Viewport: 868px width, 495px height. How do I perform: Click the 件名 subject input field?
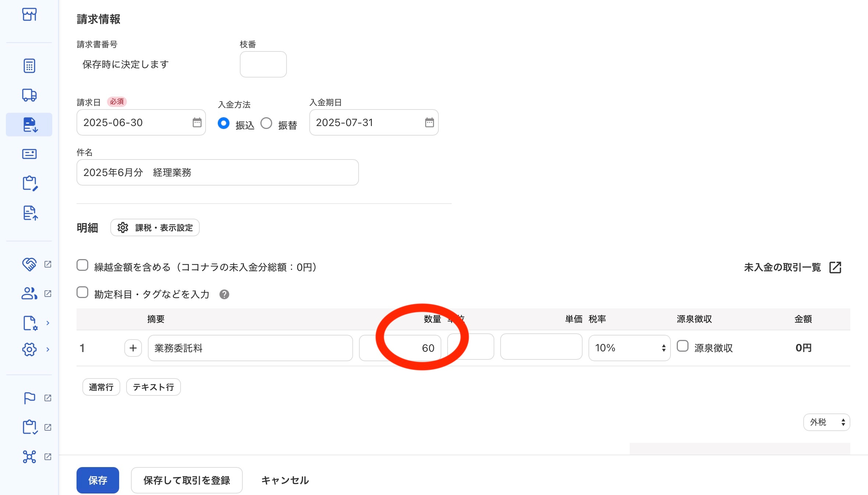pos(217,172)
